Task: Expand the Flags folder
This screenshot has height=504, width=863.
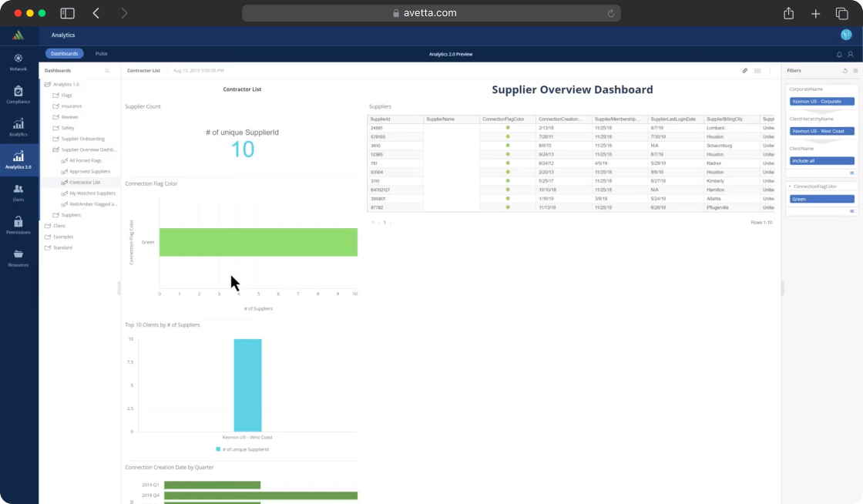Action: [55, 96]
